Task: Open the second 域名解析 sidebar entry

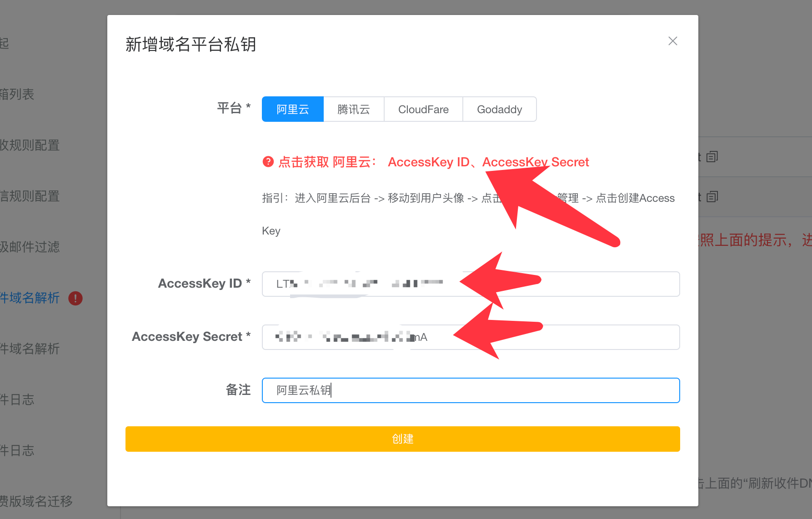Action: 30,349
